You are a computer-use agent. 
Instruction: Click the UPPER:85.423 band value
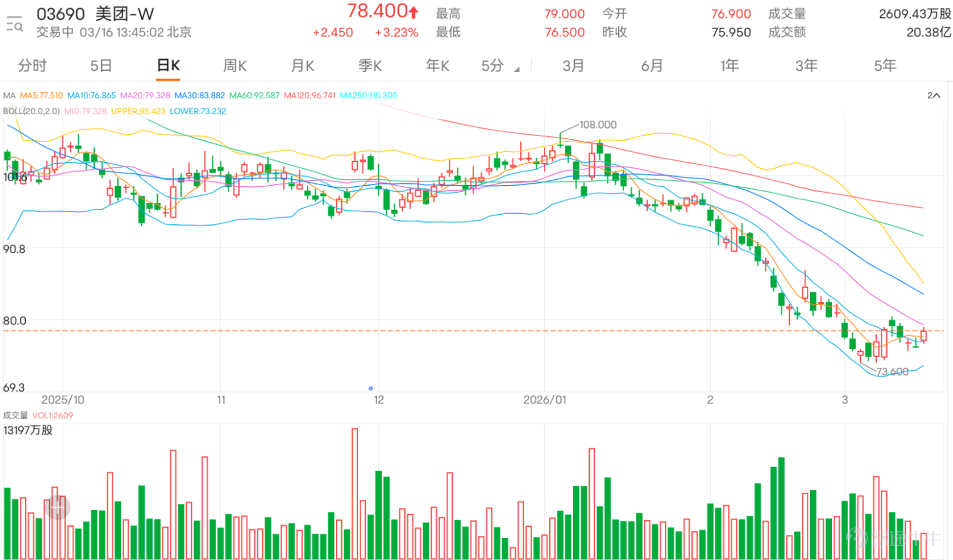click(x=138, y=111)
